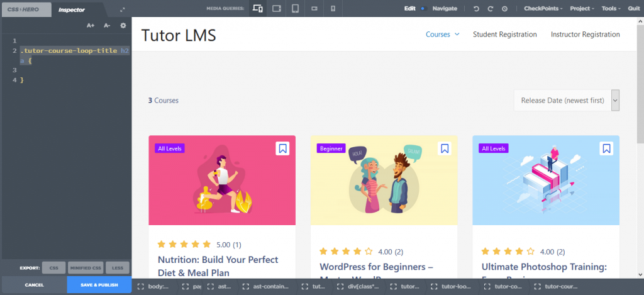The image size is (644, 295).
Task: Expand the inspector panel with arrows icon
Action: point(123,9)
